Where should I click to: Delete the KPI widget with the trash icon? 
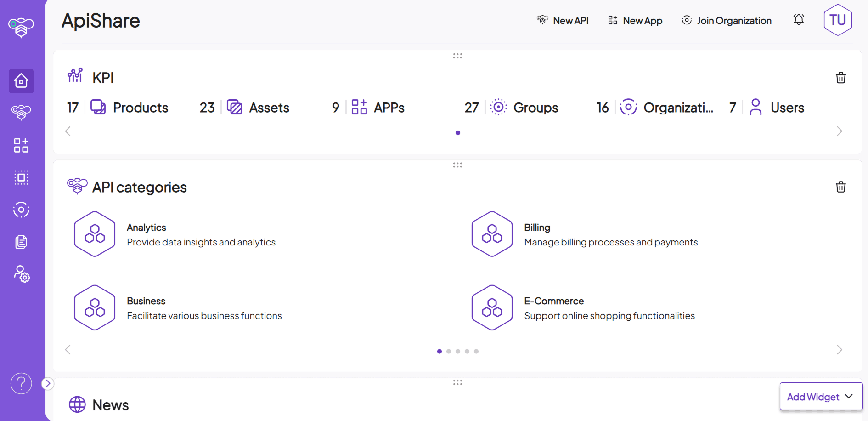(x=840, y=78)
